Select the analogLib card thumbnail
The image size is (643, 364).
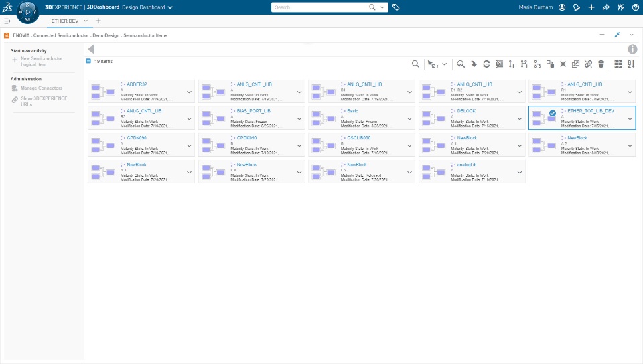click(x=434, y=172)
